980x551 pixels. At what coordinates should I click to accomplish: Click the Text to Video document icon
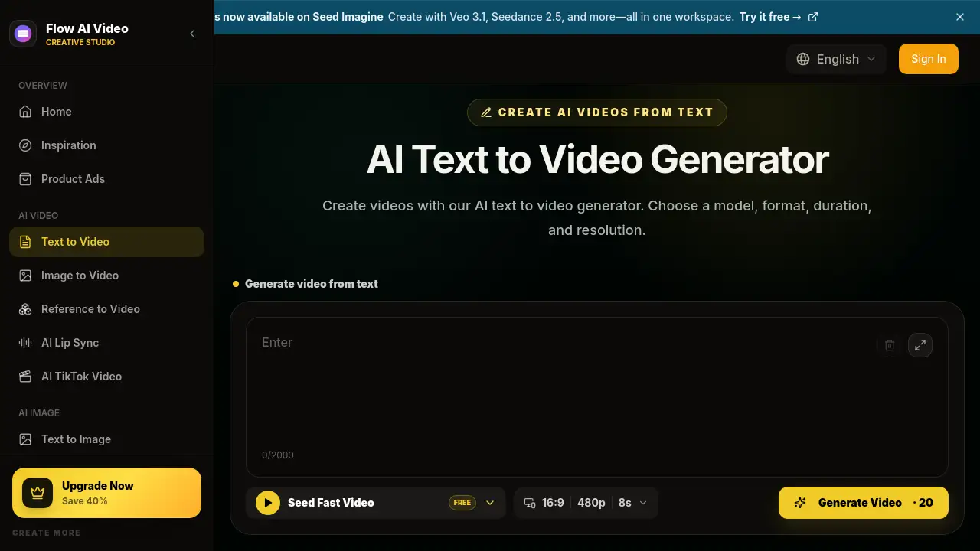(25, 242)
